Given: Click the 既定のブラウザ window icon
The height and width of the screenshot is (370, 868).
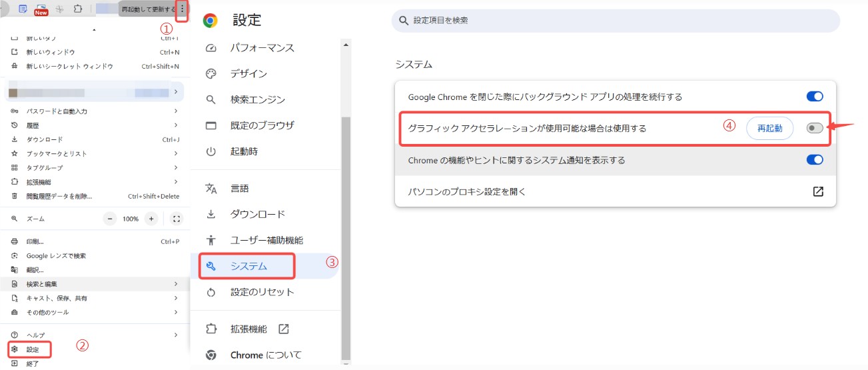Looking at the screenshot, I should coord(211,125).
